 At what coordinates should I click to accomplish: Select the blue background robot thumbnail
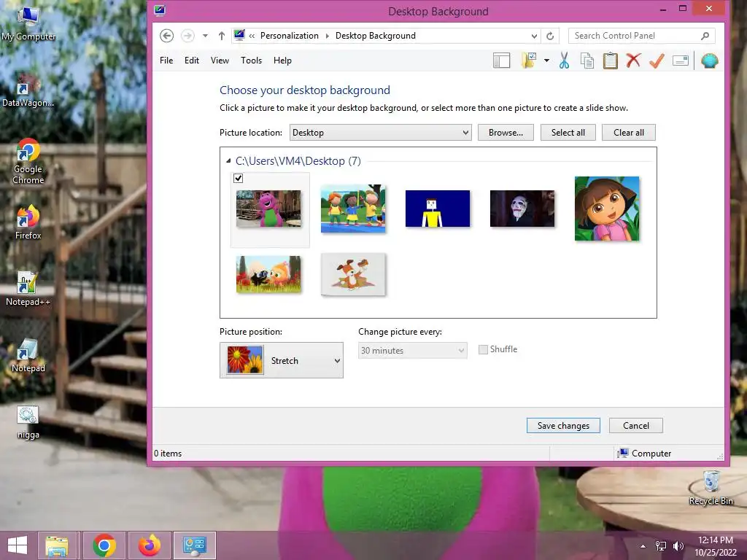pyautogui.click(x=438, y=209)
